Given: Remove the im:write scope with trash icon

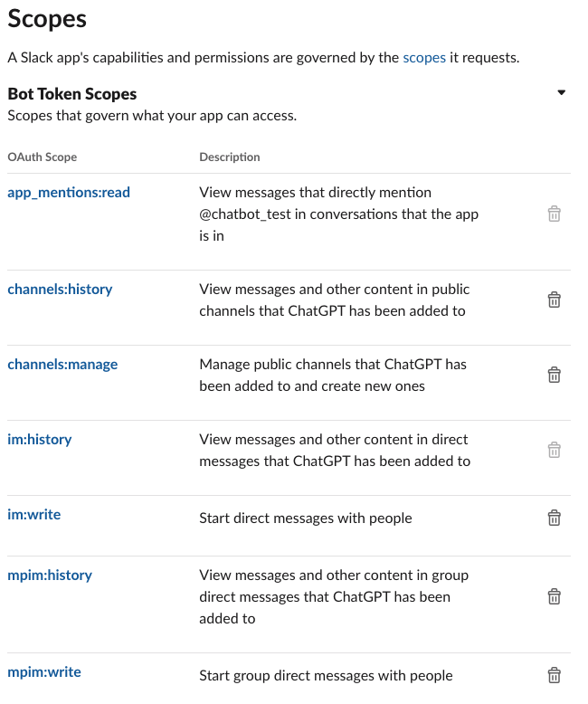Looking at the screenshot, I should (x=555, y=518).
